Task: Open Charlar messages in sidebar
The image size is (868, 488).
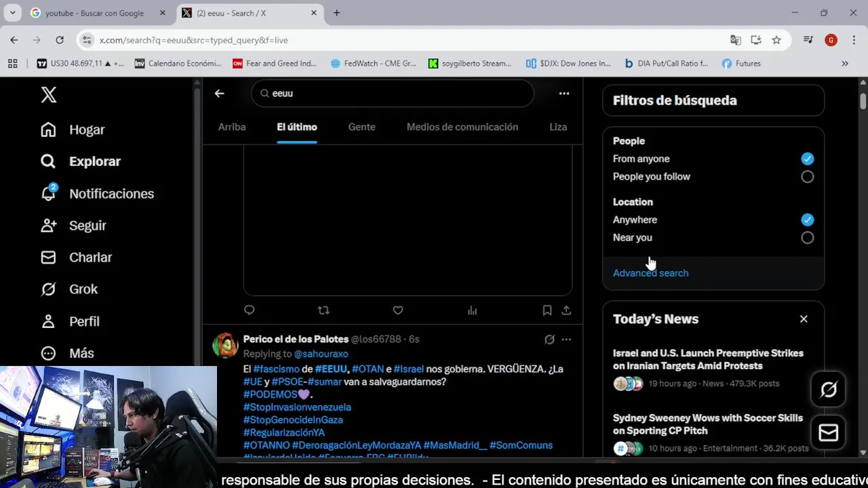Action: pyautogui.click(x=76, y=258)
